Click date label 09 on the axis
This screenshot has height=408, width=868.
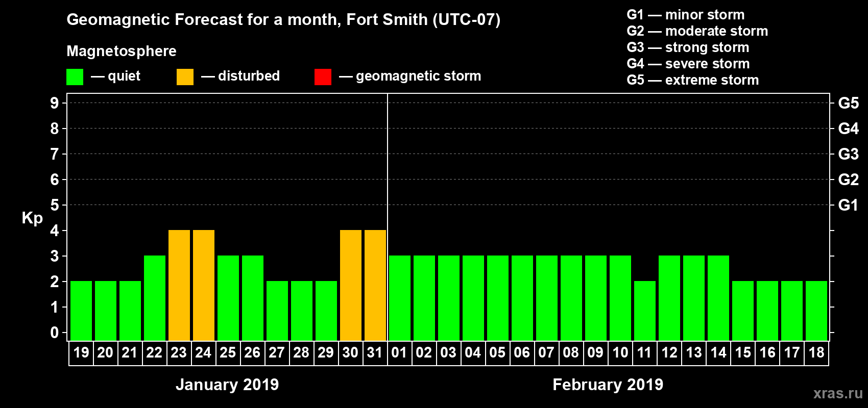(x=595, y=352)
